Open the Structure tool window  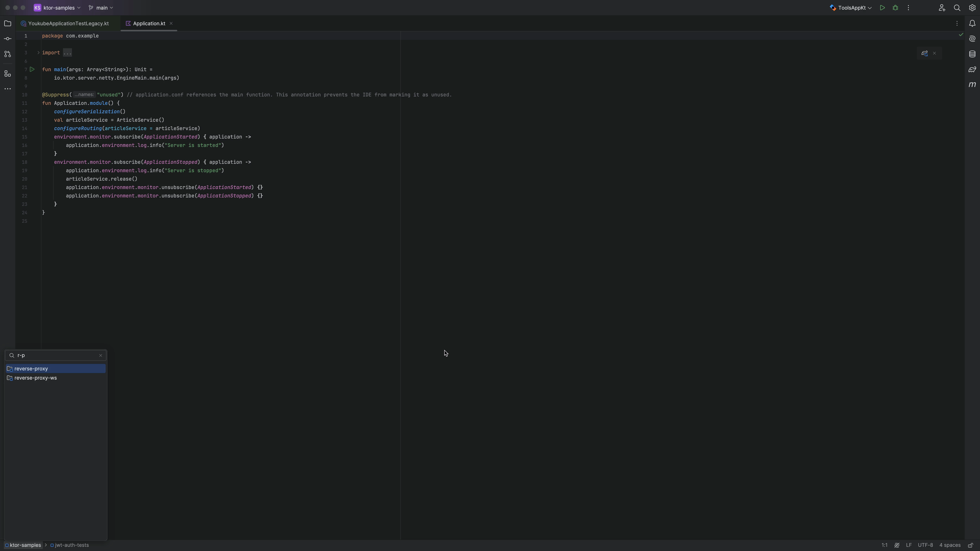[7, 74]
